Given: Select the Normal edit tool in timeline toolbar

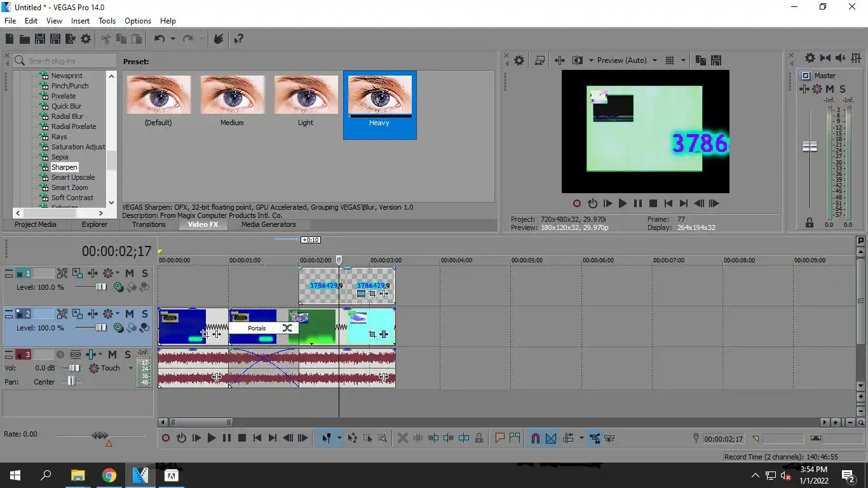Looking at the screenshot, I should (x=326, y=438).
